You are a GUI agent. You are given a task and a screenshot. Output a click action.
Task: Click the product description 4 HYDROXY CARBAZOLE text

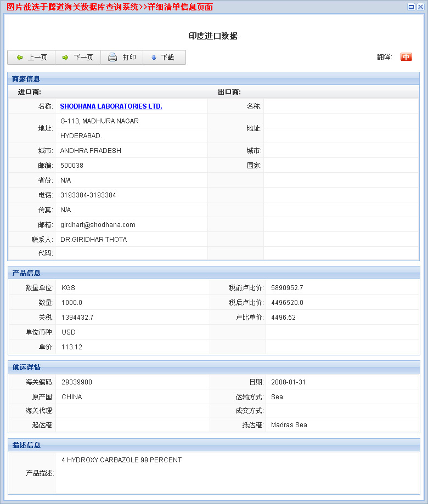coord(121,460)
